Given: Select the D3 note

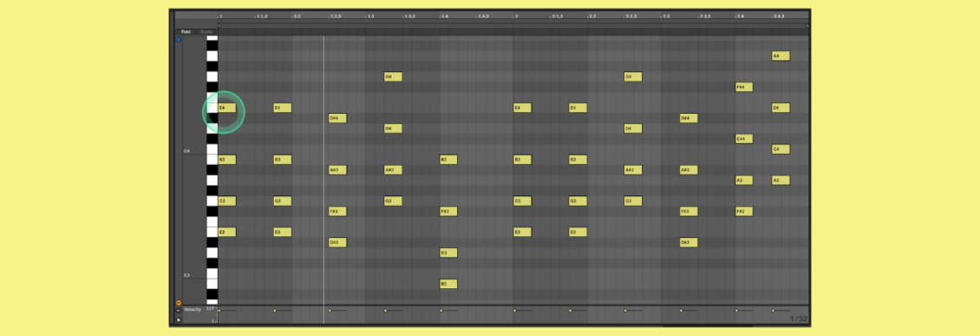Looking at the screenshot, I should [448, 253].
